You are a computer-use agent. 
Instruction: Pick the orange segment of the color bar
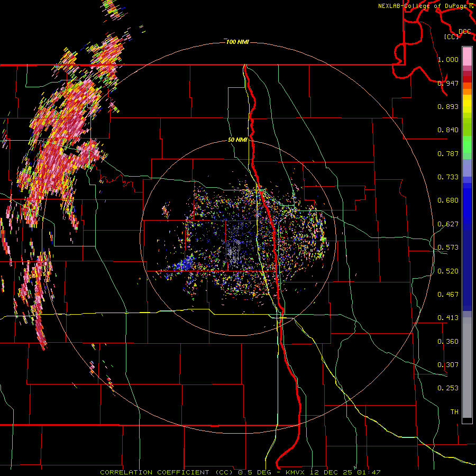pyautogui.click(x=467, y=91)
